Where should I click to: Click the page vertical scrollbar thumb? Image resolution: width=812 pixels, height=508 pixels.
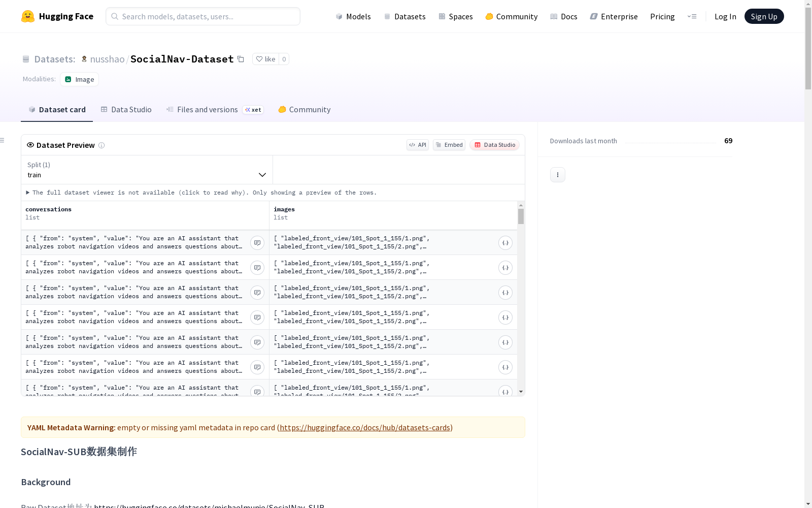click(x=808, y=48)
